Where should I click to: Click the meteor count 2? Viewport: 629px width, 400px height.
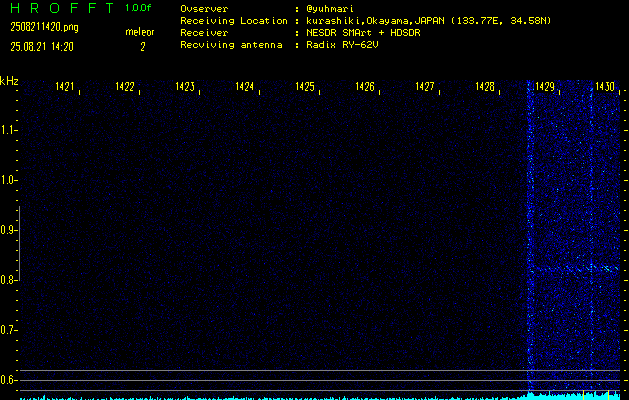(142, 47)
